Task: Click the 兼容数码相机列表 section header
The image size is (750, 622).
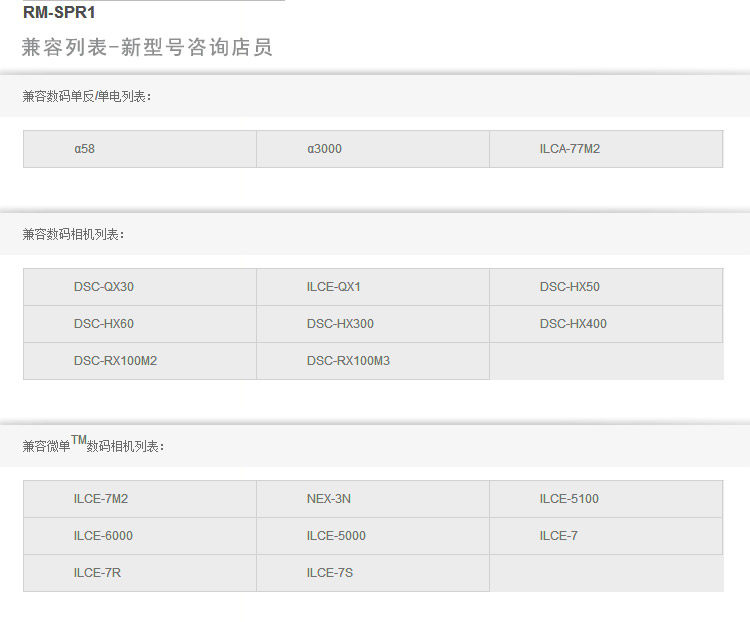Action: pyautogui.click(x=74, y=234)
